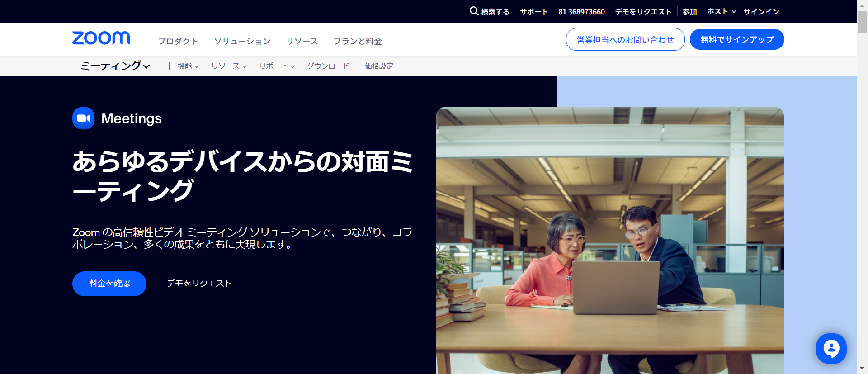Open the chat assistant bubble icon

[x=831, y=349]
